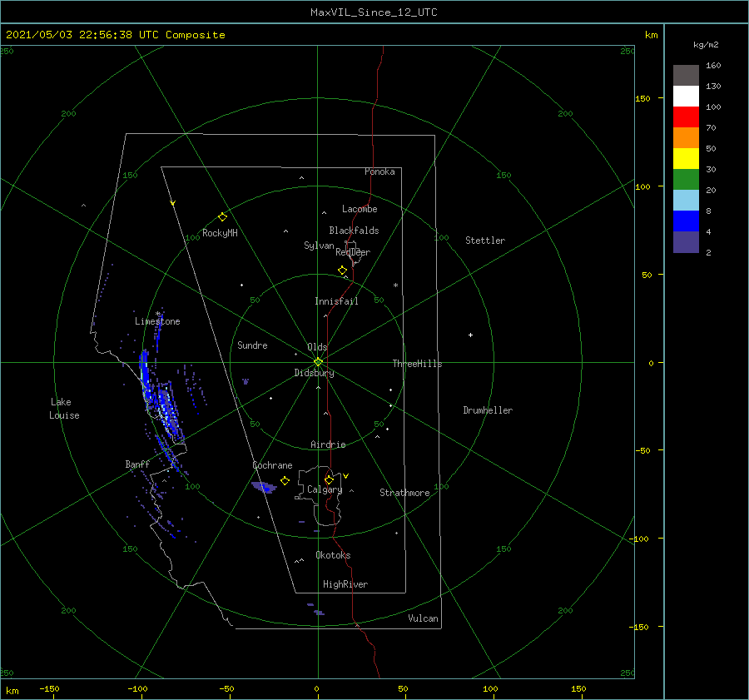This screenshot has height=700, width=749.
Task: Click the Cochrane town label
Action: coord(272,465)
